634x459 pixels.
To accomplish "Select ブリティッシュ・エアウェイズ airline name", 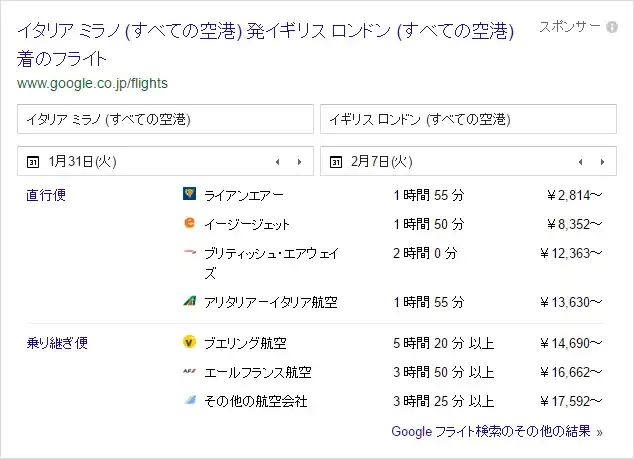I will tap(271, 263).
